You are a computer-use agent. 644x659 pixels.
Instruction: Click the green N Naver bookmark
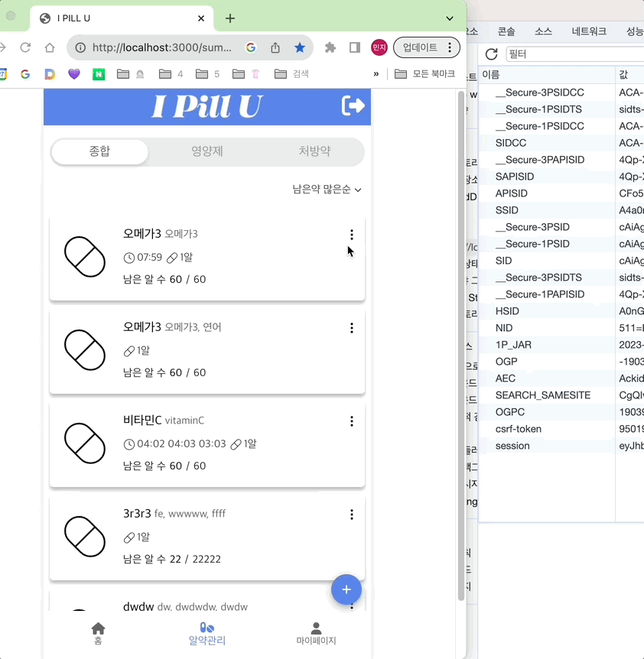(99, 74)
